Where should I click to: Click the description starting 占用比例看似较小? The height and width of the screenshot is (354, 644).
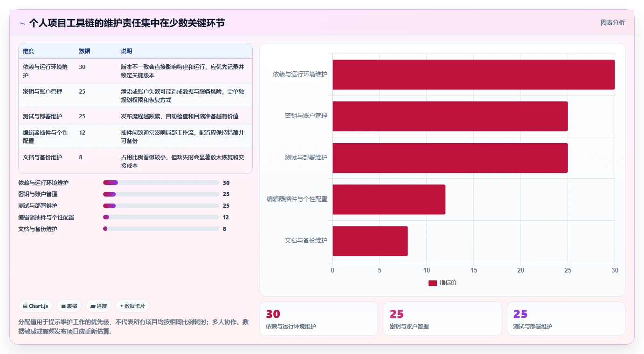coord(182,161)
